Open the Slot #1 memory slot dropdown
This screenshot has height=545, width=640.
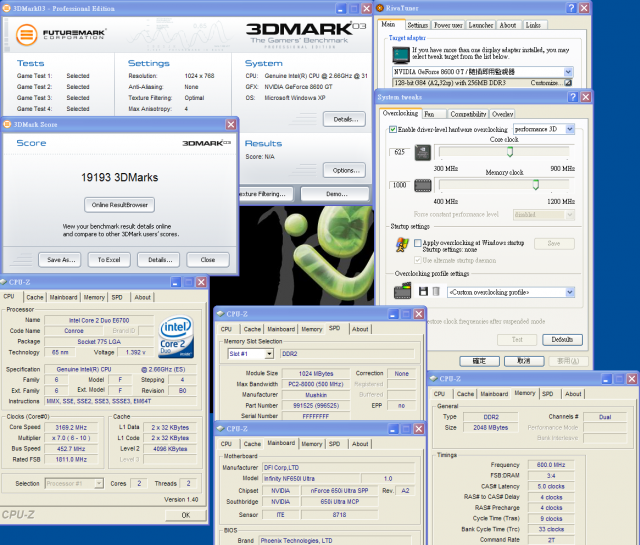tap(269, 354)
